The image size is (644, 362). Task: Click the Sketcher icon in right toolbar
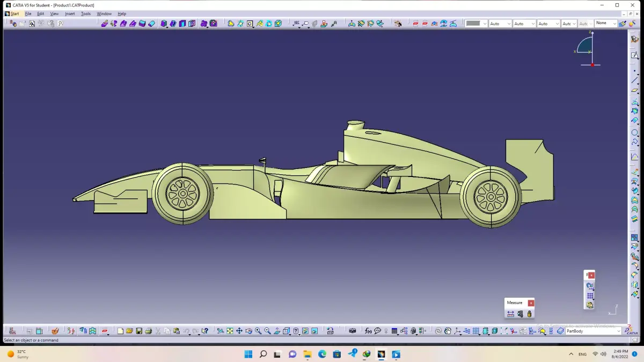pos(635,55)
